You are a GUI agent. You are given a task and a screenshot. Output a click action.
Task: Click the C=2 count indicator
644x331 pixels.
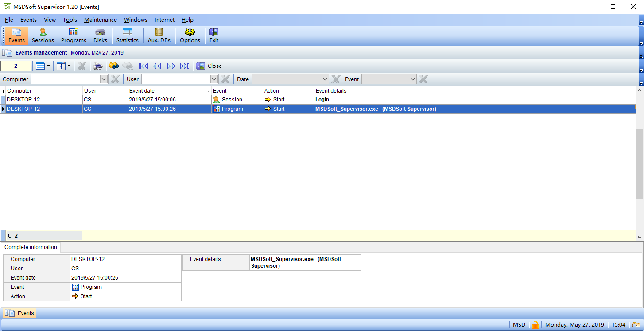(44, 236)
